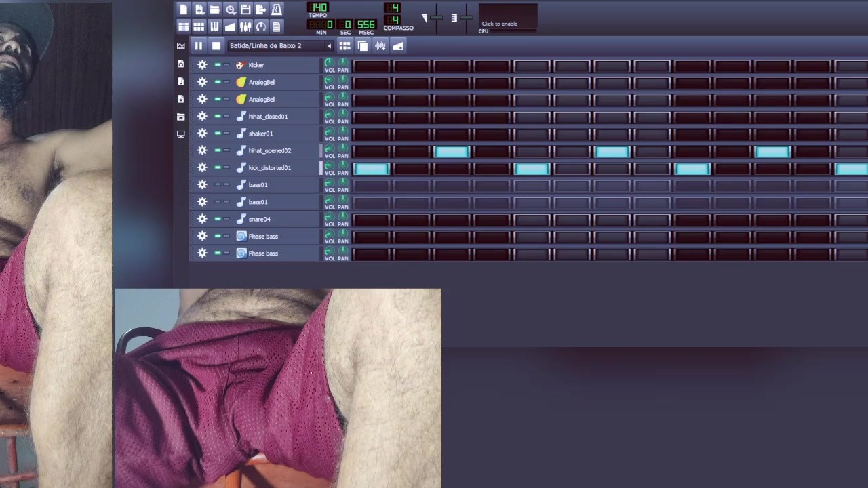This screenshot has width=868, height=488.
Task: Unmute the first bass01 track
Action: pyautogui.click(x=218, y=185)
